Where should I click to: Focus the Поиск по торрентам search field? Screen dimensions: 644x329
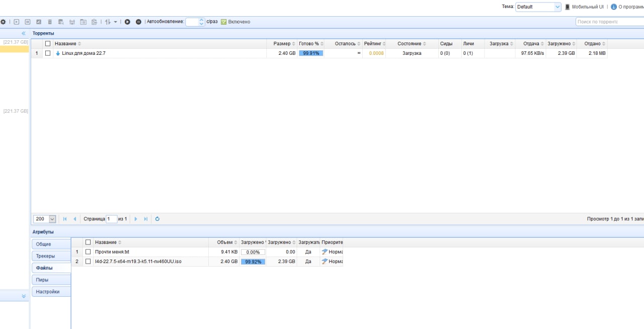click(x=610, y=22)
